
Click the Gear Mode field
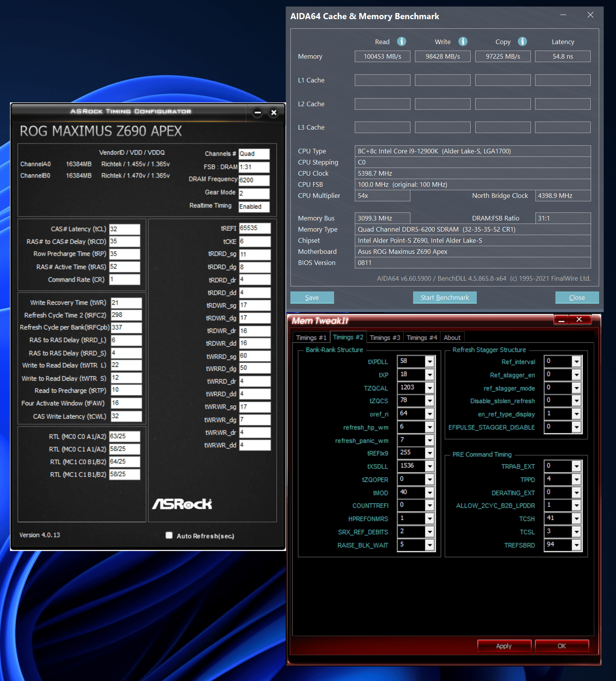tap(254, 193)
